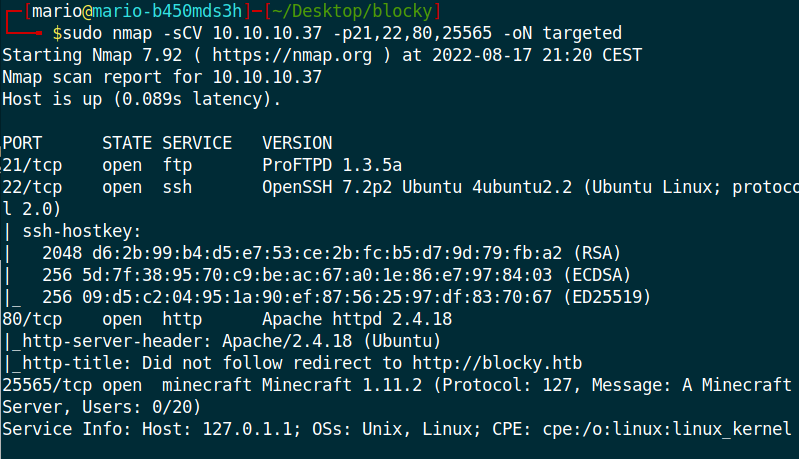
Task: Select the Minecraft 1.11.2 version text
Action: pos(342,385)
